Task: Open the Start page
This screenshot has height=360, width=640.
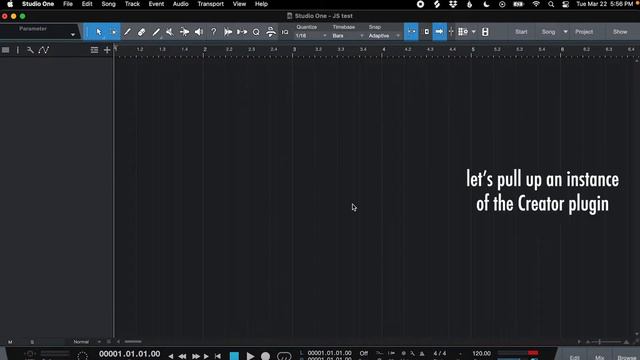Action: pos(521,32)
